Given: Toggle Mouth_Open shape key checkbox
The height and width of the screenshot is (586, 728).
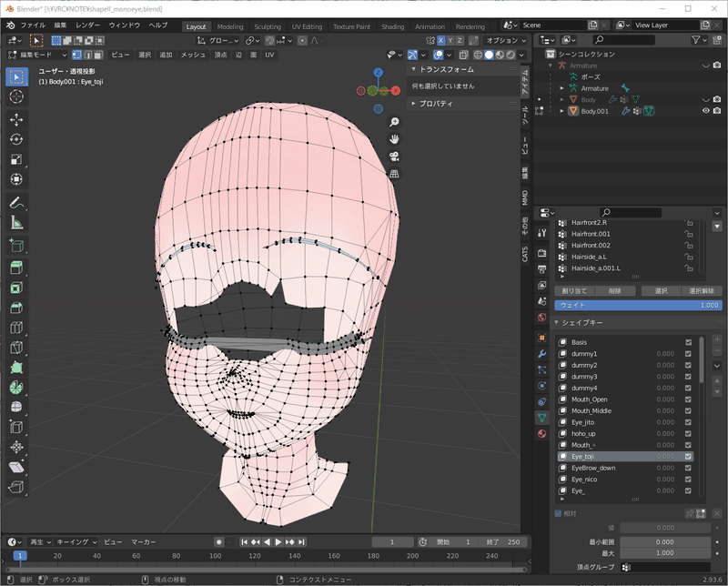Looking at the screenshot, I should pyautogui.click(x=688, y=399).
